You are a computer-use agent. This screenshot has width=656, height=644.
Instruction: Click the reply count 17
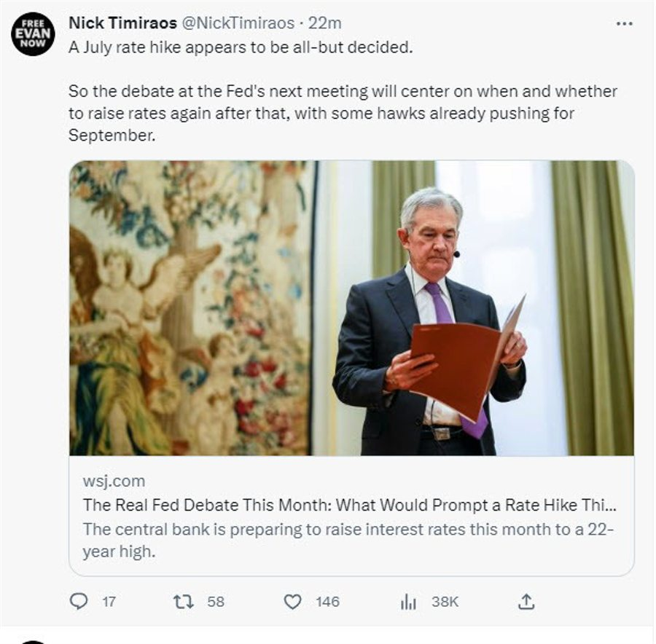pyautogui.click(x=109, y=602)
